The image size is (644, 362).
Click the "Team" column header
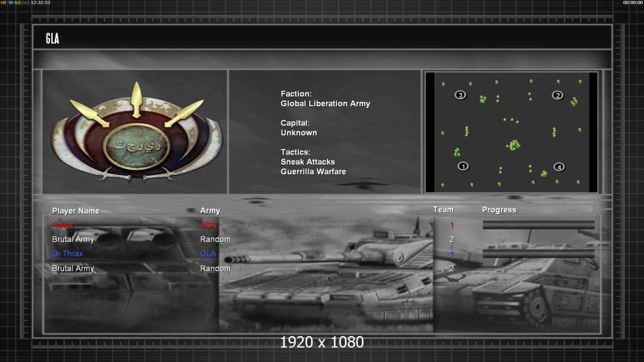pyautogui.click(x=443, y=209)
